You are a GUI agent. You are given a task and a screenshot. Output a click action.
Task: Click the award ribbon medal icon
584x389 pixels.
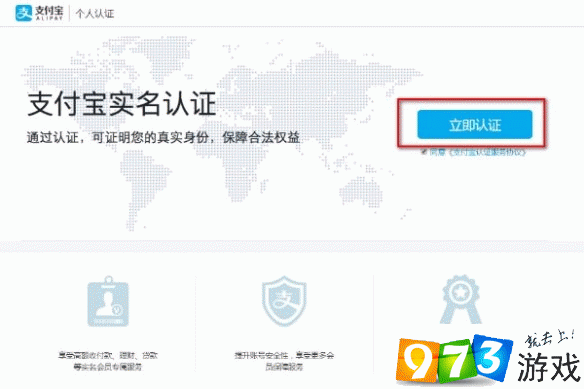click(x=461, y=299)
